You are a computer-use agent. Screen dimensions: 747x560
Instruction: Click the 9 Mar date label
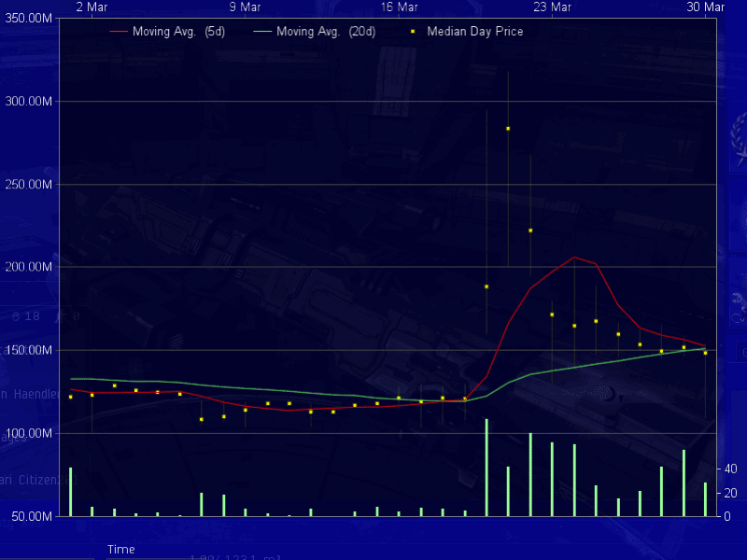point(245,7)
